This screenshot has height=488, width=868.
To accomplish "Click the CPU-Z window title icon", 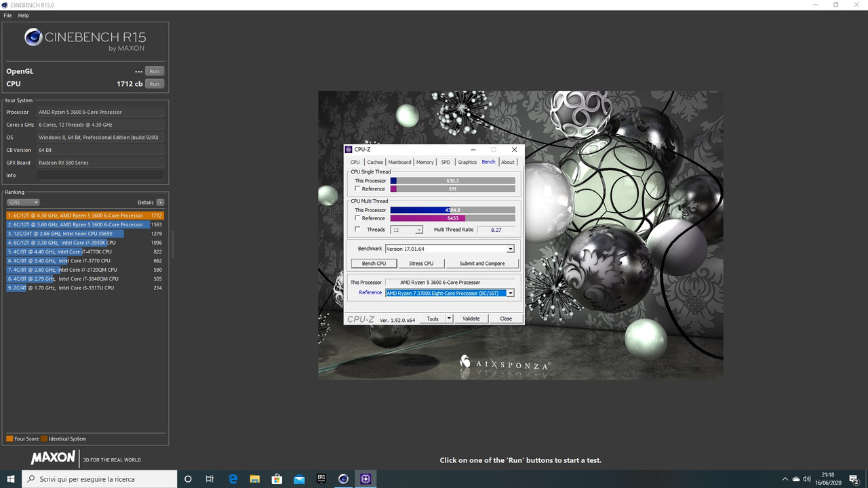I will (349, 150).
